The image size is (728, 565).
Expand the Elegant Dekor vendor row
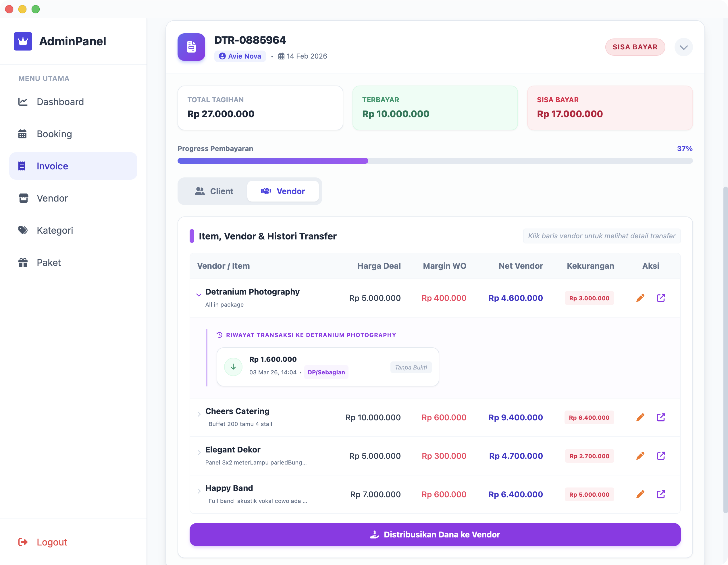click(x=199, y=452)
